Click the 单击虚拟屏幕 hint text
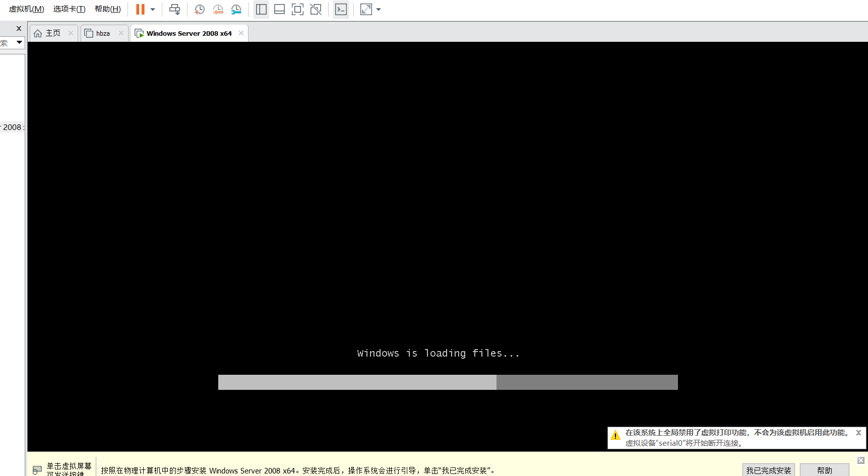This screenshot has height=476, width=868. pyautogui.click(x=69, y=466)
